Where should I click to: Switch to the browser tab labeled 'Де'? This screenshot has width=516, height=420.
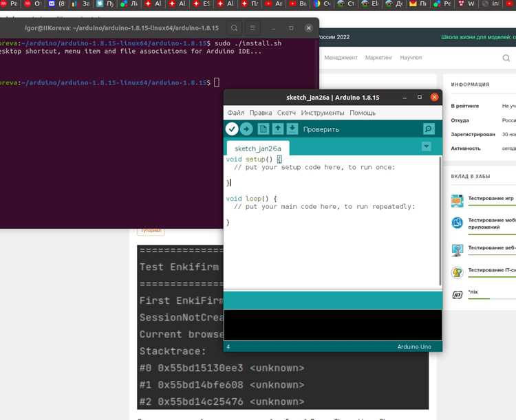tap(394, 3)
